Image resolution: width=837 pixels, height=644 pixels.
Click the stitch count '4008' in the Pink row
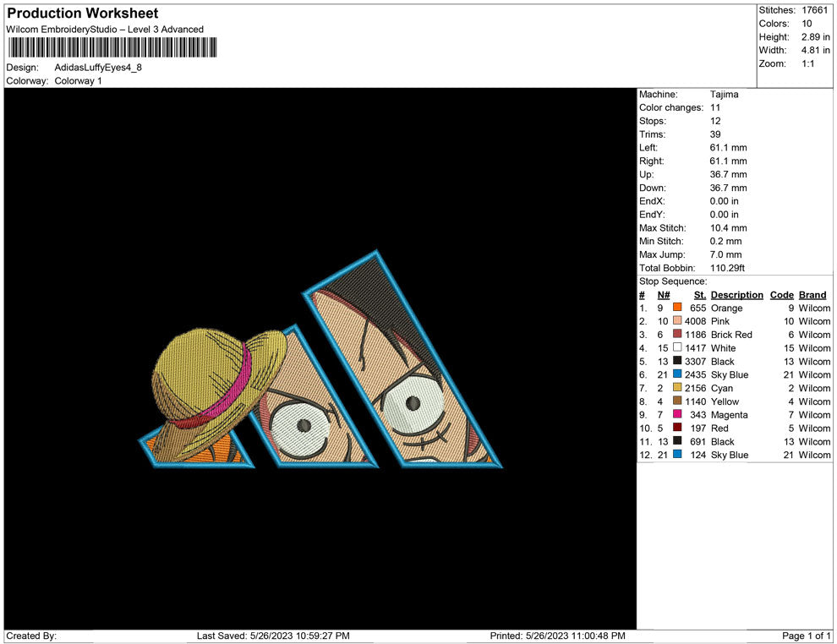695,321
